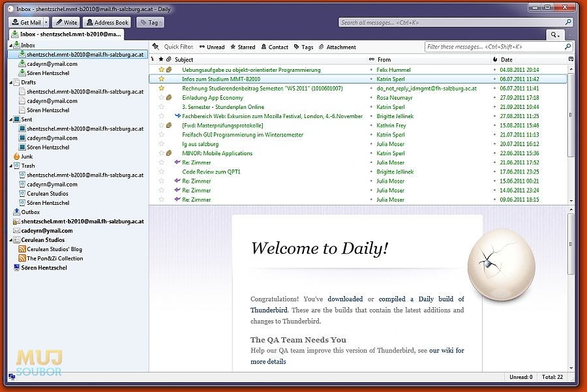
Task: Click the Sören Hentzschel account computer icon
Action: [x=16, y=267]
